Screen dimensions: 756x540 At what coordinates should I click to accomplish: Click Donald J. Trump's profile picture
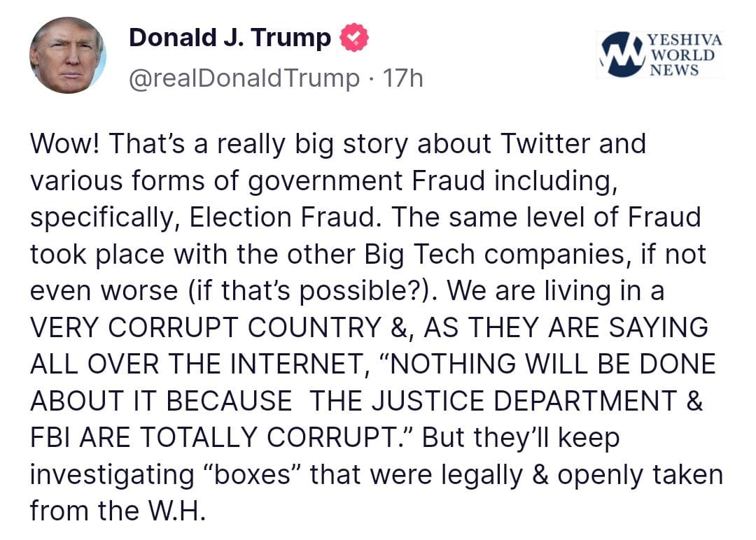click(x=68, y=55)
